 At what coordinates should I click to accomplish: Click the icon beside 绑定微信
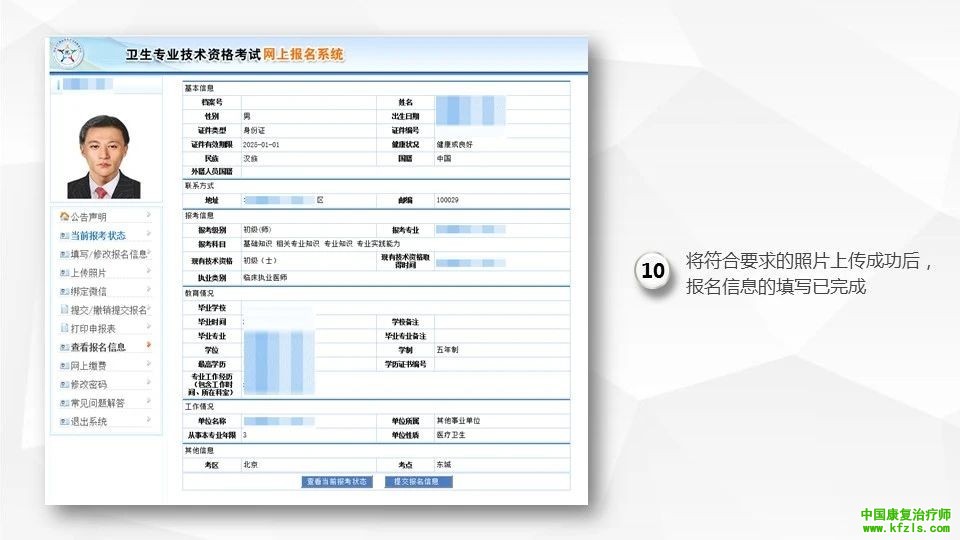[65, 291]
